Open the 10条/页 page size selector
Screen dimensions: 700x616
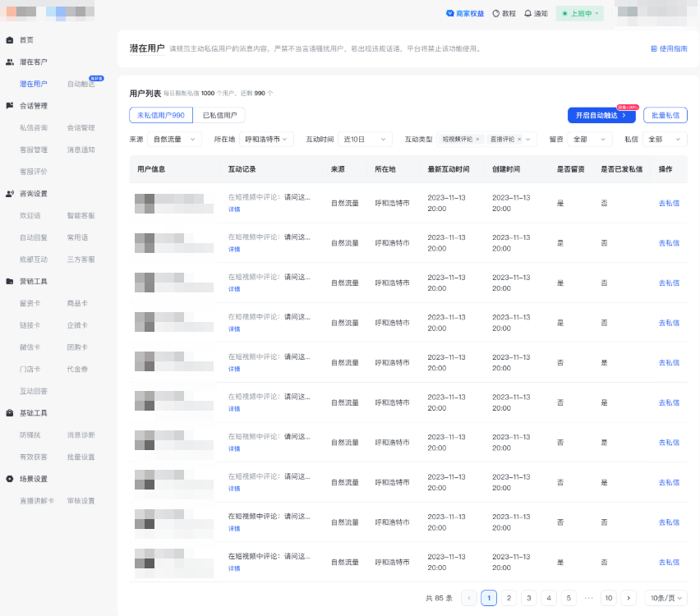pos(665,598)
